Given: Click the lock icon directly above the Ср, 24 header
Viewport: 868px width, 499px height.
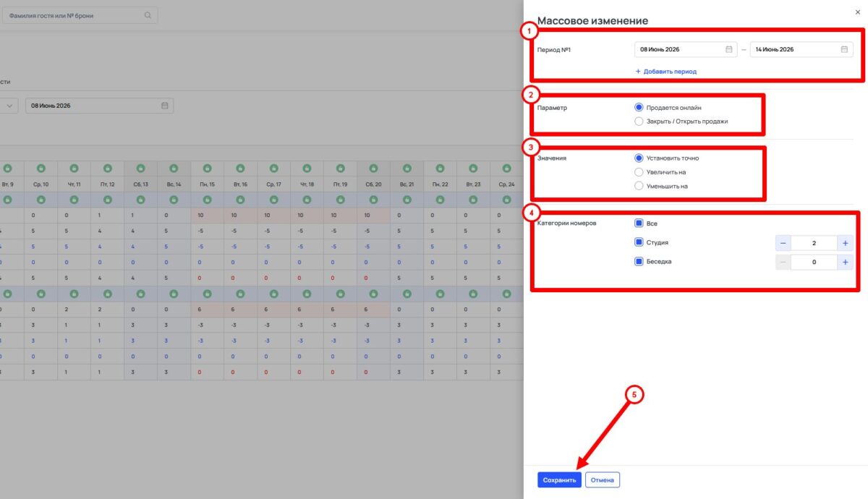Looking at the screenshot, I should tap(507, 168).
